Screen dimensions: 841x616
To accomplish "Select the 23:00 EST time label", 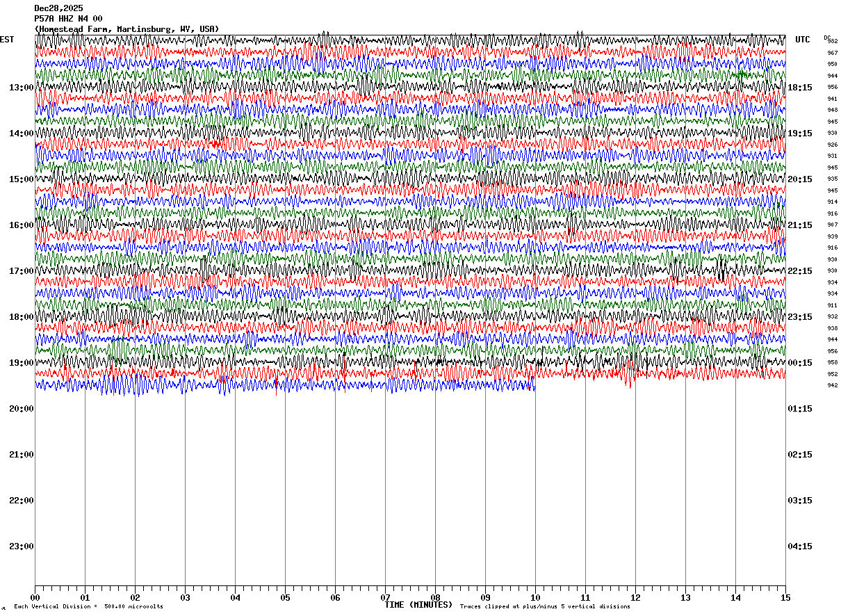I will click(x=22, y=546).
